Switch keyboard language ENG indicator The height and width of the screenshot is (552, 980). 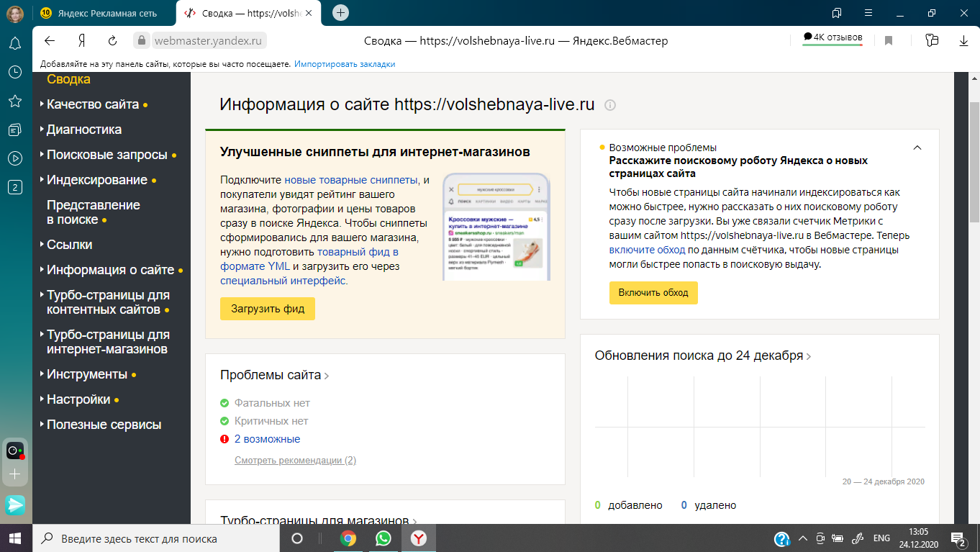881,538
